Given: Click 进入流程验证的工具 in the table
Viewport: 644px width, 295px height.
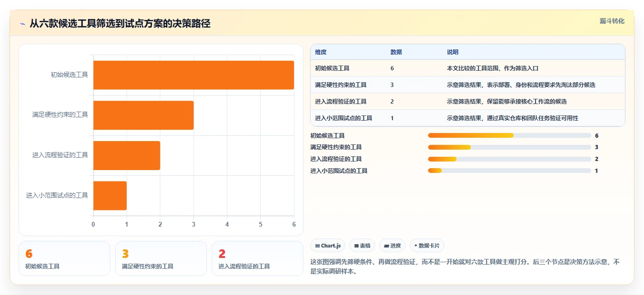Looking at the screenshot, I should 341,102.
